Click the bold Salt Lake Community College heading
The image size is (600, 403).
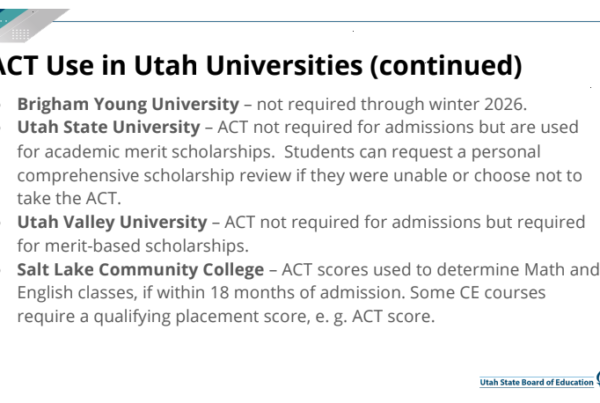[x=140, y=269]
